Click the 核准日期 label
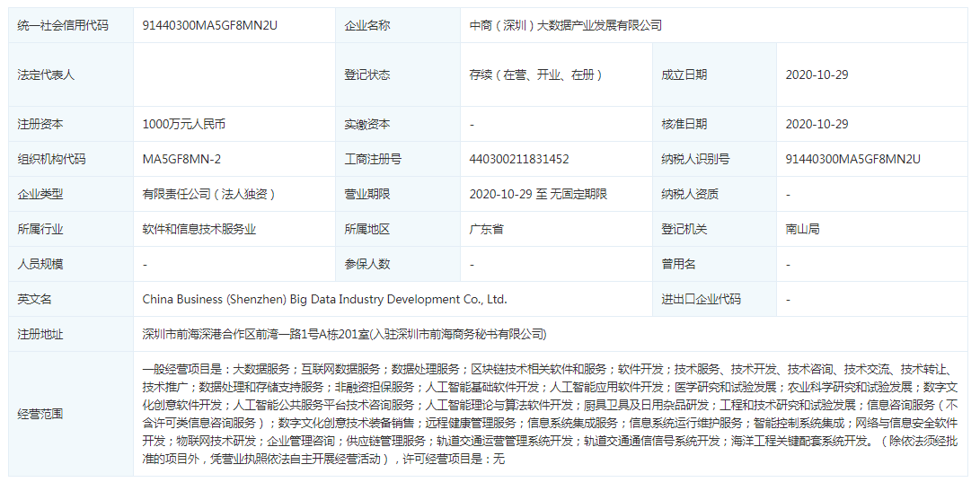This screenshot has height=491, width=980. pos(684,124)
